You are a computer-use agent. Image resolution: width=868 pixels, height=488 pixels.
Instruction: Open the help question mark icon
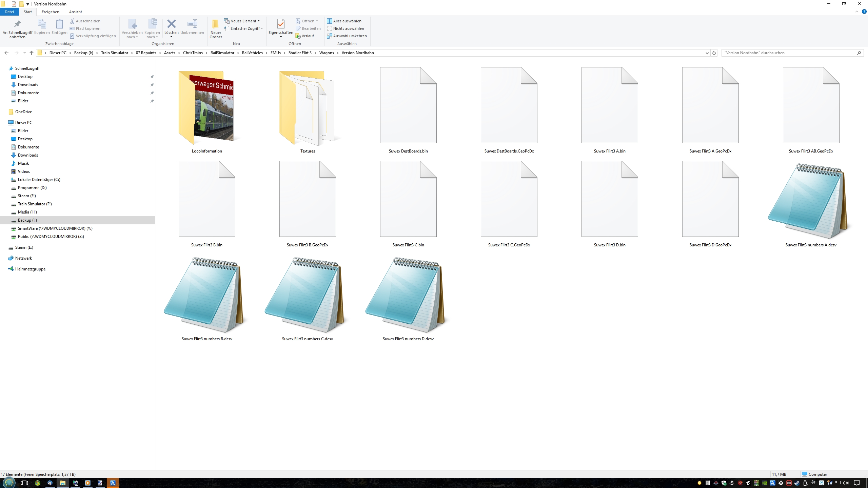(x=864, y=12)
